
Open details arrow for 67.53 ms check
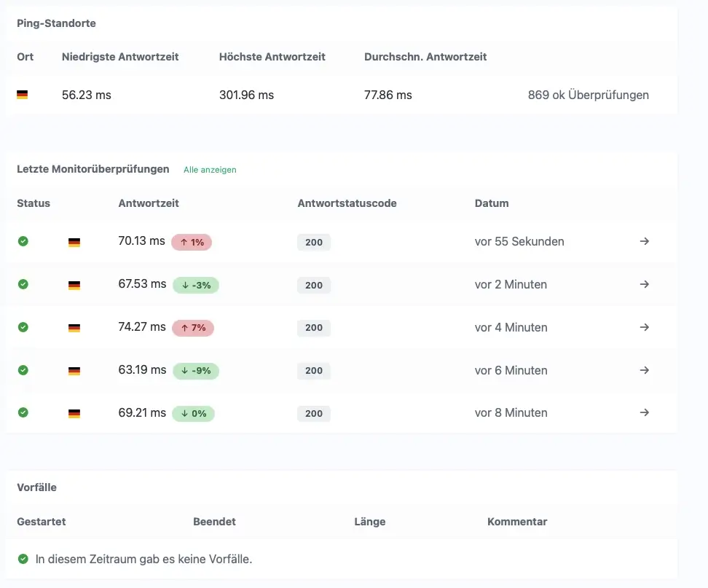coord(644,284)
